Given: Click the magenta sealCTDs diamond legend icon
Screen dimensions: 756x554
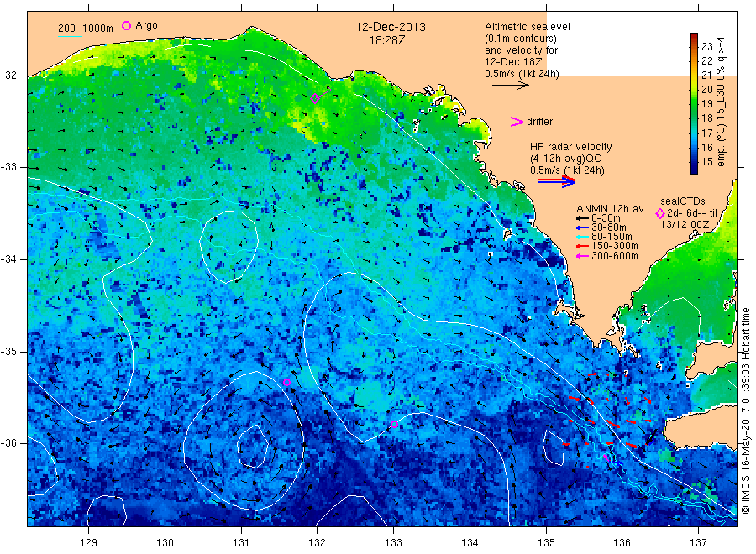Looking at the screenshot, I should click(x=660, y=213).
